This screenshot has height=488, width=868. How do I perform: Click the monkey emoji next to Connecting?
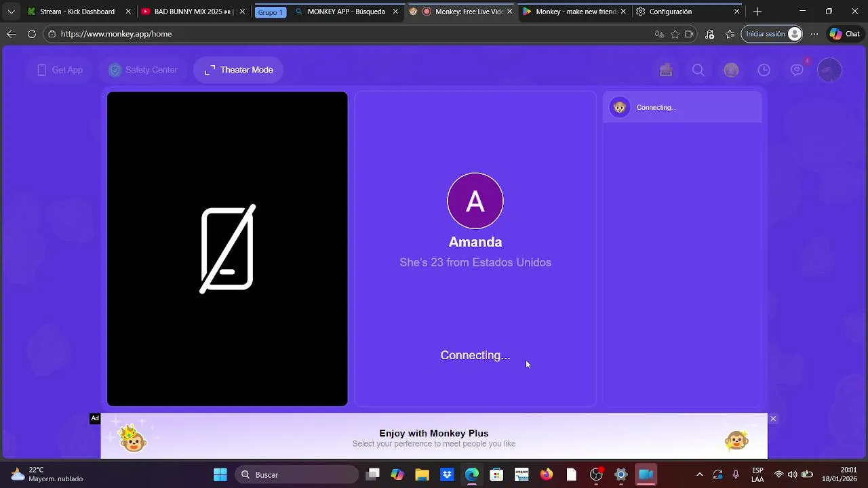(620, 107)
